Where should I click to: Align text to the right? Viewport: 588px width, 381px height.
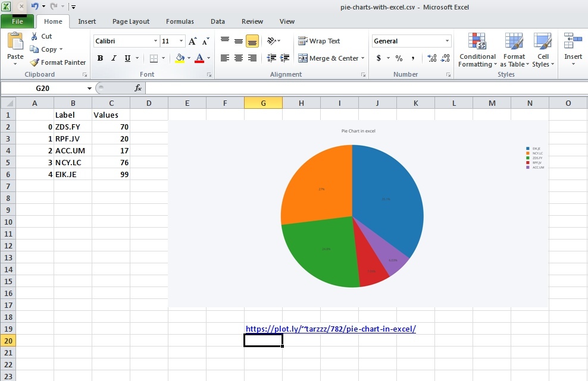tap(252, 58)
